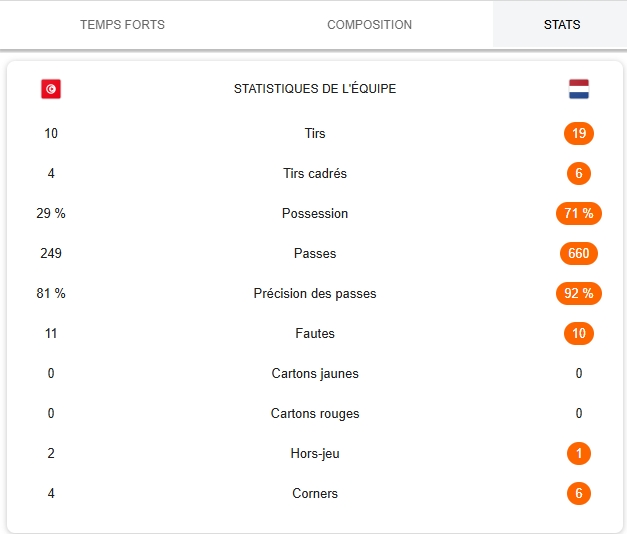
Task: Click the Possession stat label
Action: (x=315, y=214)
